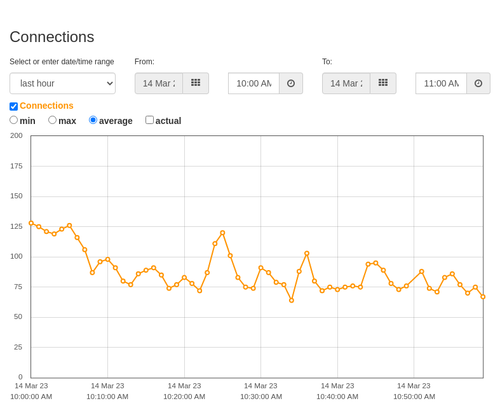Open the To time clock picker icon
Viewport: 500px width, 403px height.
point(478,83)
